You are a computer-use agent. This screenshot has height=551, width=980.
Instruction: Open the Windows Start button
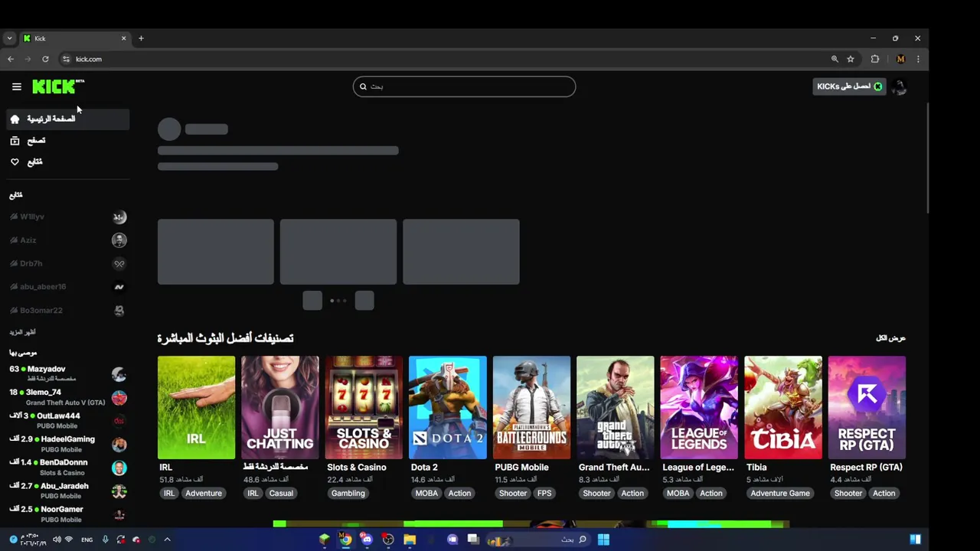603,540
